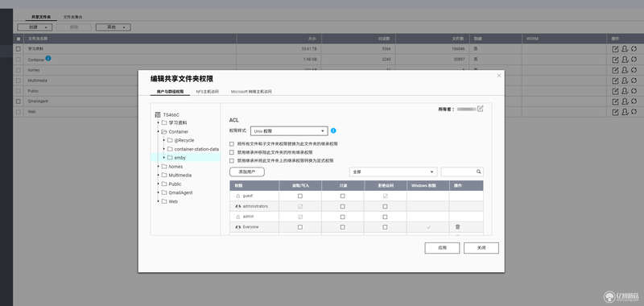Viewport: 644px width, 306px height.
Task: Collapse the Container tree node arrow
Action: [x=158, y=132]
